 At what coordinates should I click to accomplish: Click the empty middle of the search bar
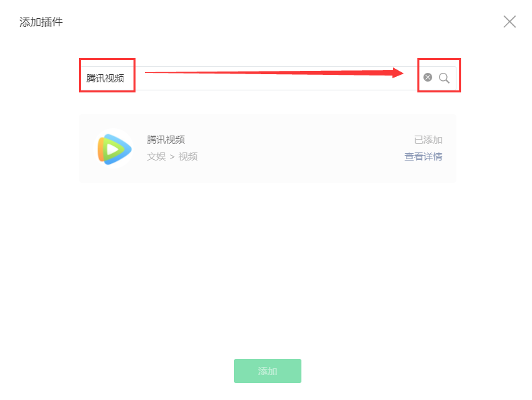click(x=272, y=82)
